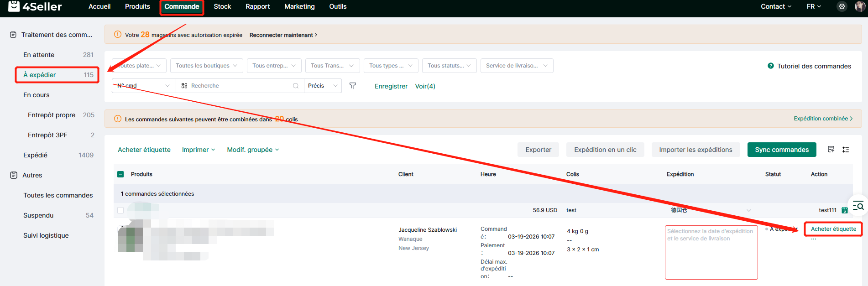Click the 4Seller logo
The height and width of the screenshot is (286, 868).
tap(35, 6)
